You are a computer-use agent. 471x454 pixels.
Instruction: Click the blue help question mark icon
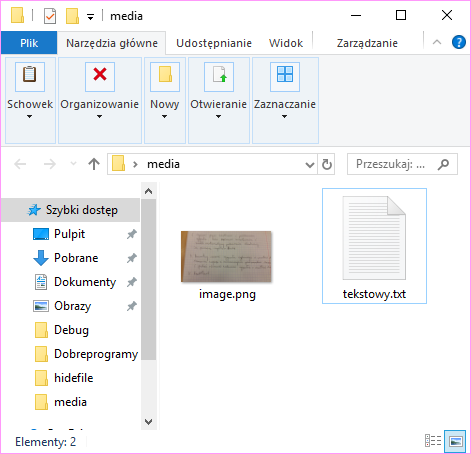click(x=459, y=42)
